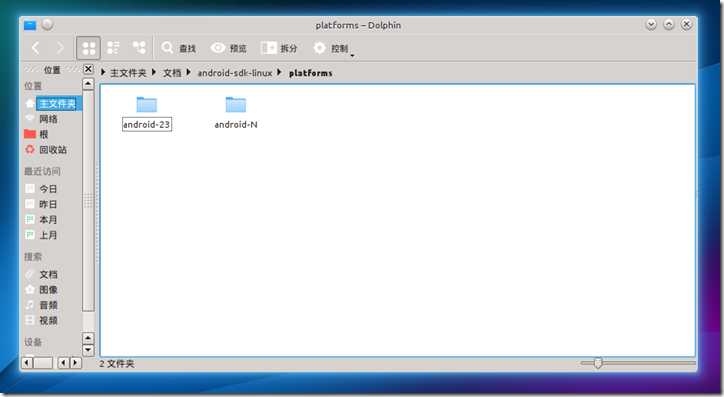Minimize the Dolphin window
Viewport: 724px width, 397px height.
click(651, 24)
